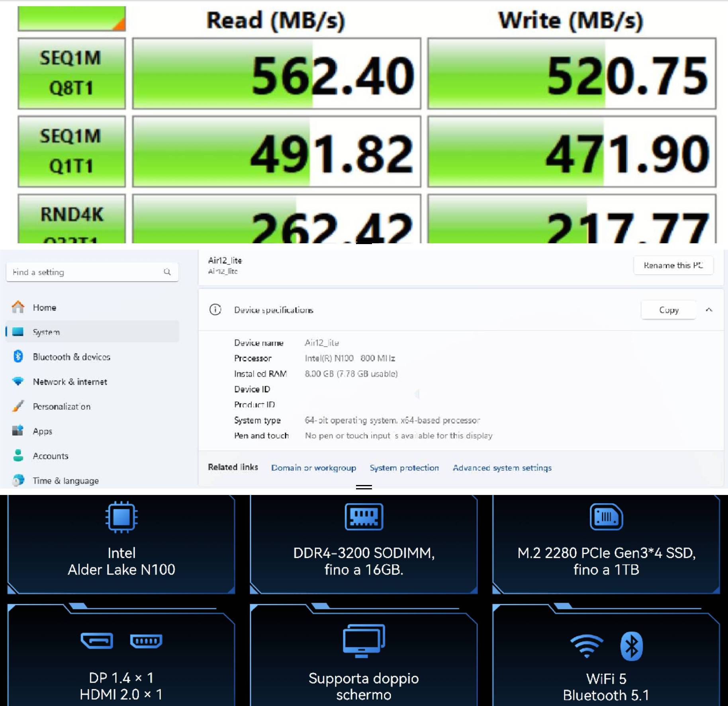Click the Device specifications info icon
The height and width of the screenshot is (706, 728).
click(215, 309)
